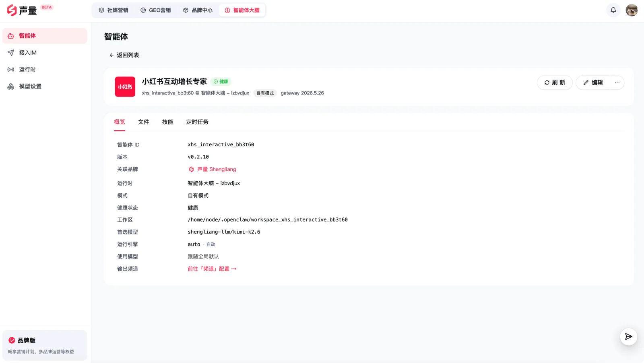Viewport: 644px width, 363px height.
Task: Open 模型设置 in the sidebar
Action: (x=45, y=86)
